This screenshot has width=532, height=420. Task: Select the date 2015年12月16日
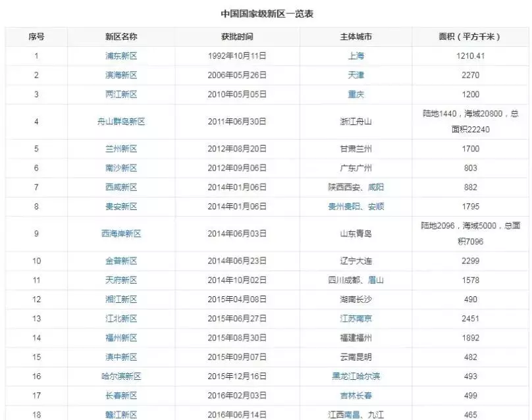[237, 377]
